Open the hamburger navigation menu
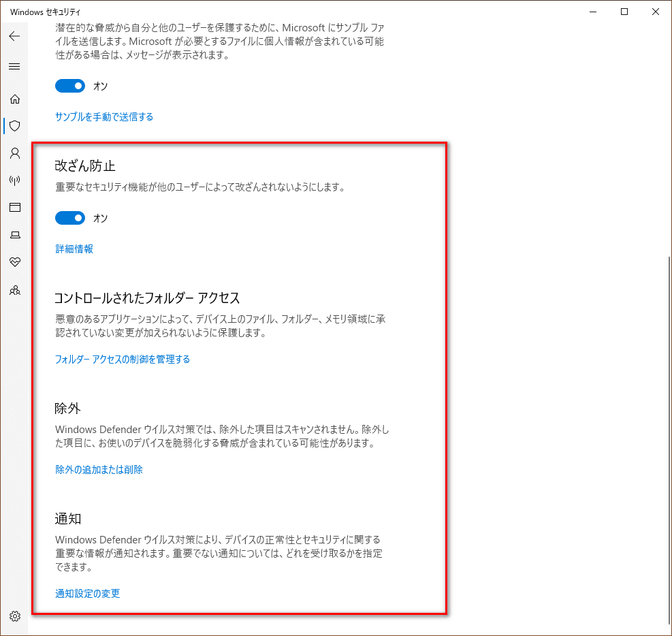 pyautogui.click(x=14, y=67)
